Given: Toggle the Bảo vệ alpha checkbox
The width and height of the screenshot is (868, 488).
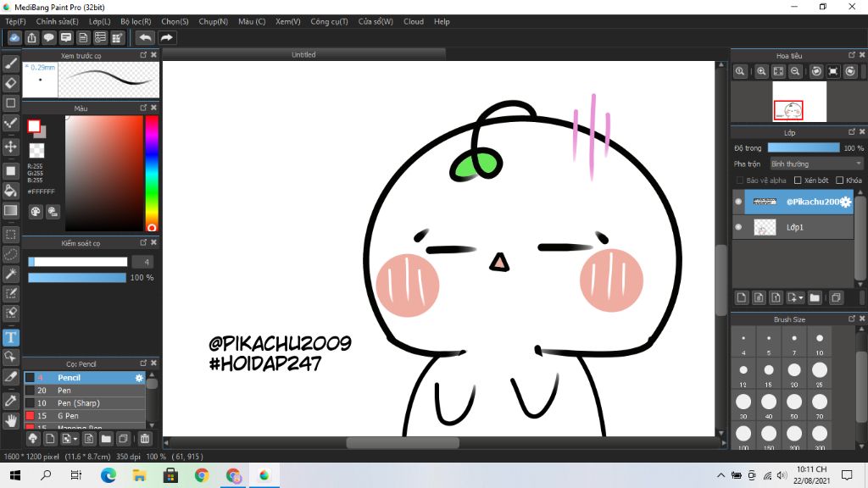Looking at the screenshot, I should click(x=740, y=180).
